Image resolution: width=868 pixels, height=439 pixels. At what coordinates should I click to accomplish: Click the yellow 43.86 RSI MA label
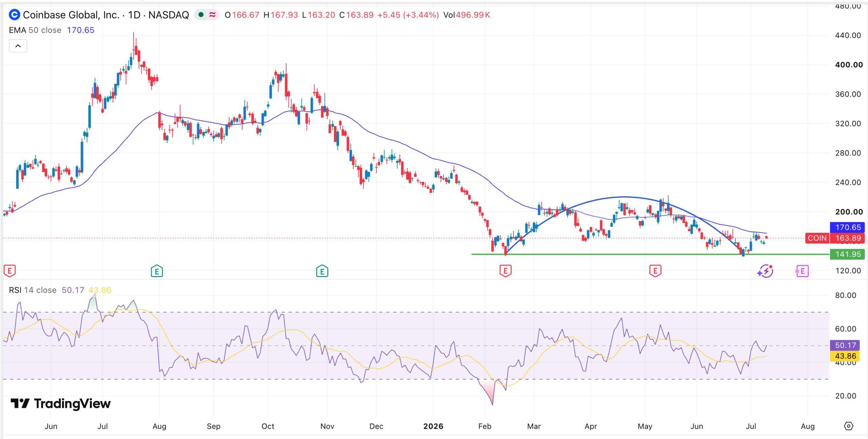point(845,356)
